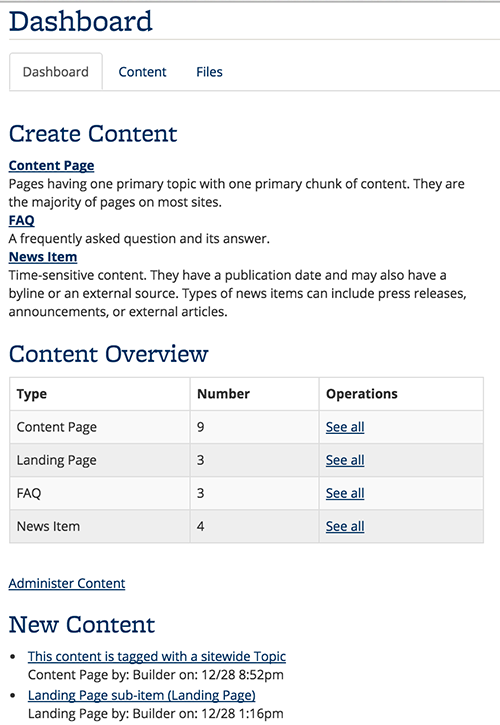The width and height of the screenshot is (500, 725).
Task: Click the Number column header
Action: click(x=223, y=394)
